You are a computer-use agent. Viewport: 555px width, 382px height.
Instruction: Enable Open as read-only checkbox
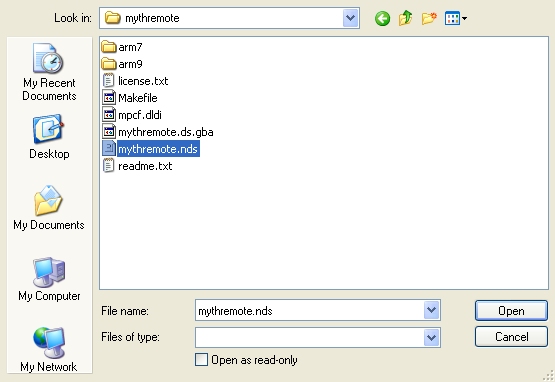point(201,360)
